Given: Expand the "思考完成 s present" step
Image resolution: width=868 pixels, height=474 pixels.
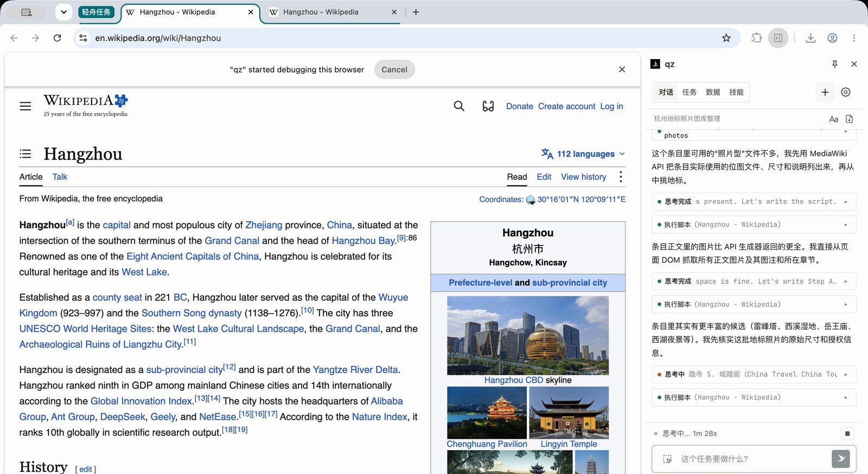Looking at the screenshot, I should [x=754, y=201].
